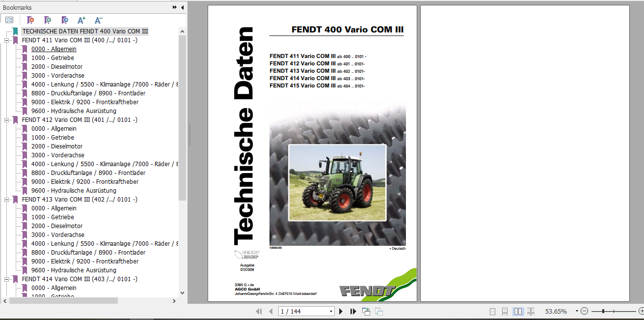Collapse the FENDT 412 Vario COM III node
The height and width of the screenshot is (320, 644).
point(7,120)
